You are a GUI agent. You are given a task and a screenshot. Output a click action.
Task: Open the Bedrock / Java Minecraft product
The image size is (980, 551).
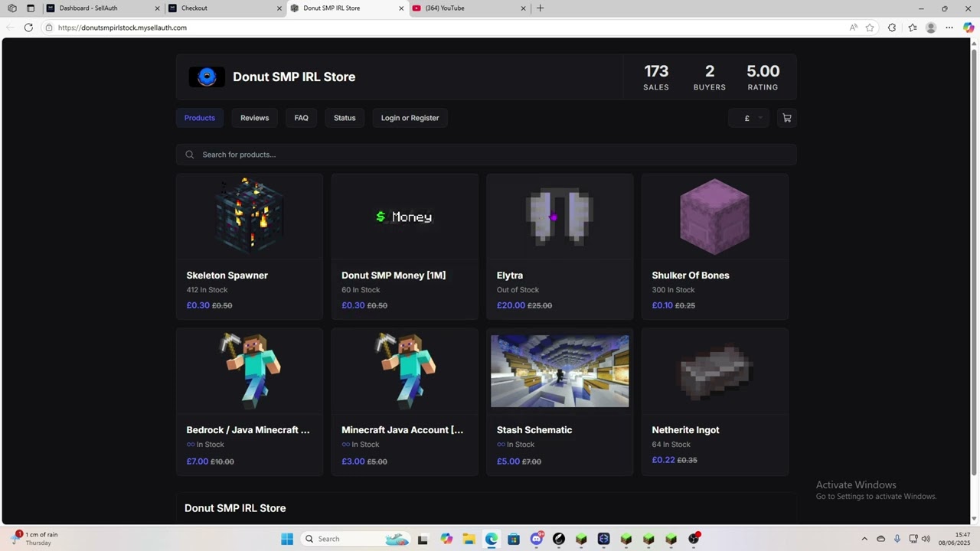tap(250, 402)
